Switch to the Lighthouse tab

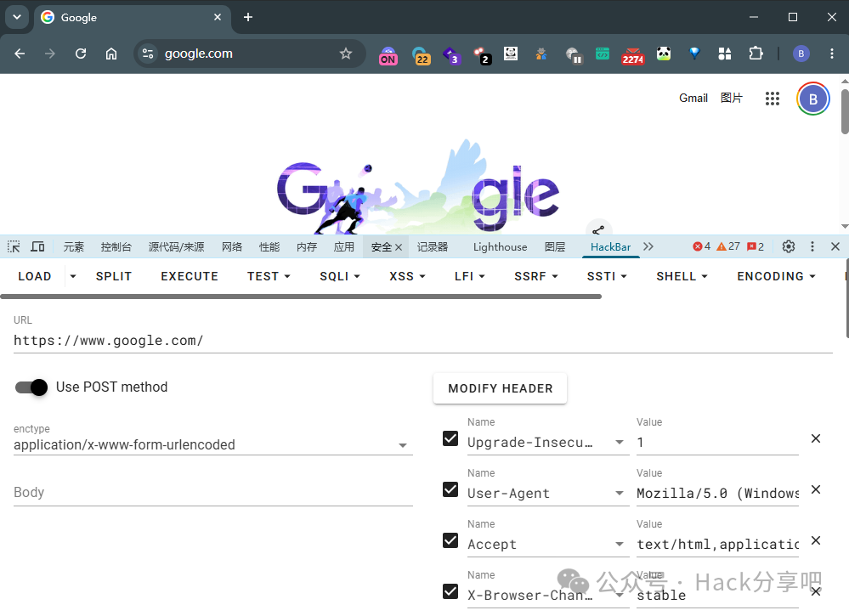(x=500, y=247)
